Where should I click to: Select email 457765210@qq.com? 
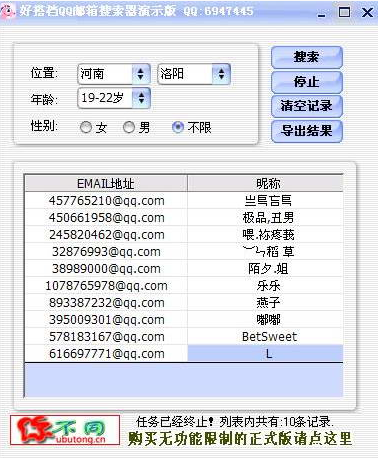point(107,201)
